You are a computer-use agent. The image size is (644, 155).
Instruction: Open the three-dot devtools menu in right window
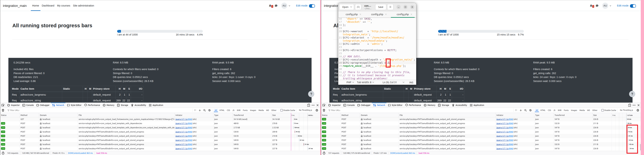pyautogui.click(x=634, y=105)
